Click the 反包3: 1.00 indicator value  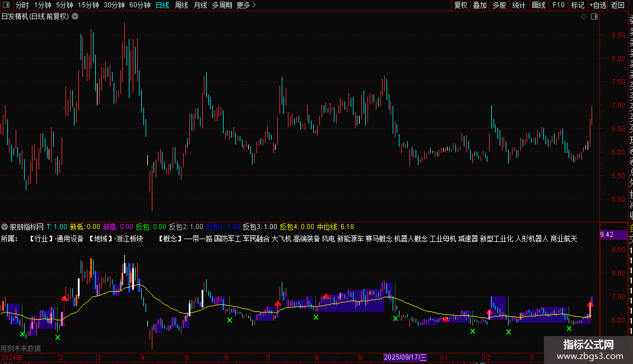[x=260, y=227]
